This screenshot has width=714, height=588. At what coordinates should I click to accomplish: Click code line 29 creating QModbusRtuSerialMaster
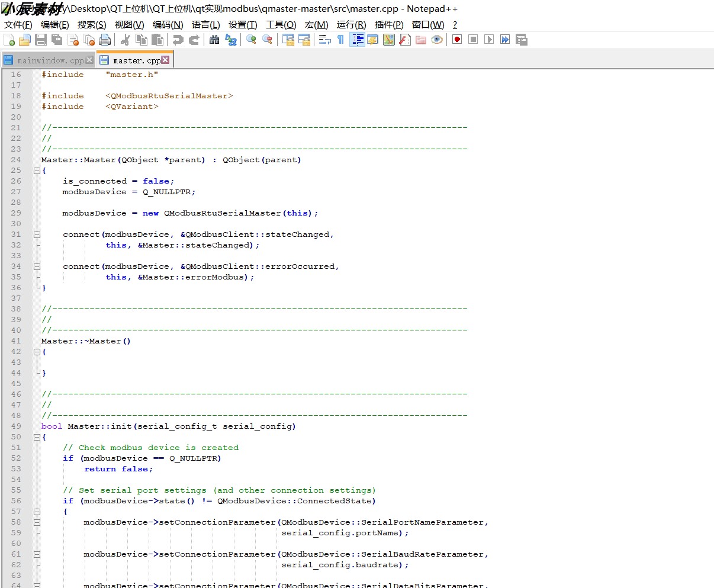click(x=190, y=213)
